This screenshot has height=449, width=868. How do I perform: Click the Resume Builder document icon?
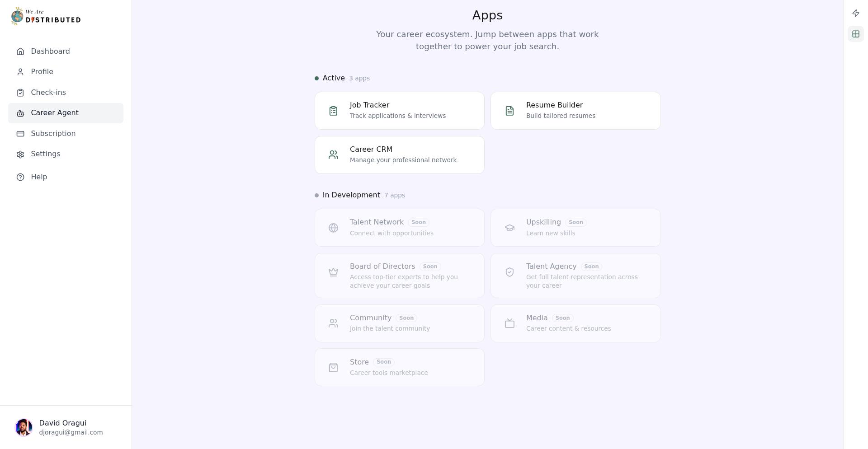pyautogui.click(x=509, y=111)
